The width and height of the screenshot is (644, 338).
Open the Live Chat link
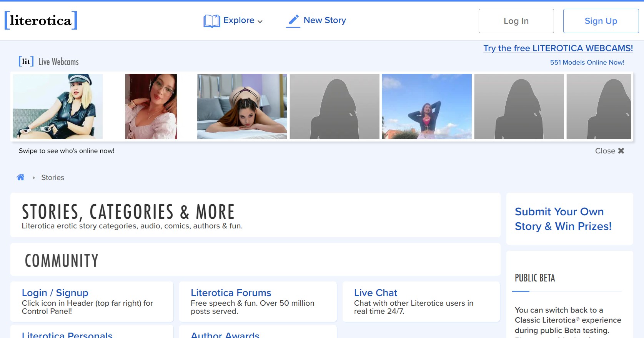pos(376,293)
